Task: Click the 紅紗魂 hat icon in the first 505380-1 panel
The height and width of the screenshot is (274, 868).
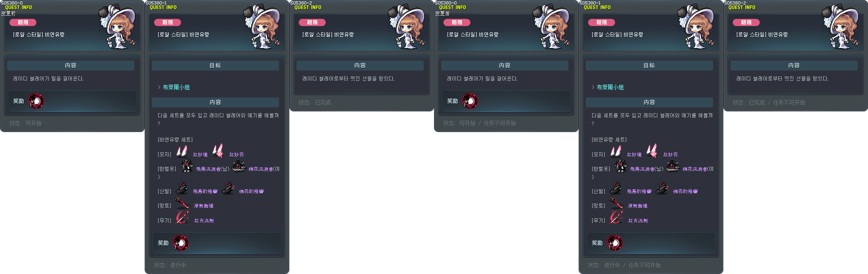Action: pyautogui.click(x=182, y=151)
